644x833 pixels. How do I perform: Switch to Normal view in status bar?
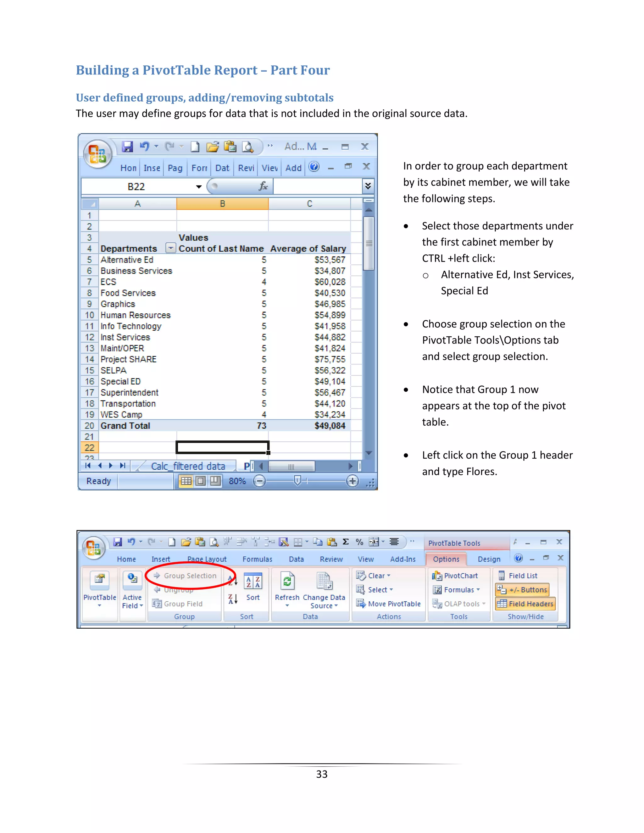(x=186, y=481)
